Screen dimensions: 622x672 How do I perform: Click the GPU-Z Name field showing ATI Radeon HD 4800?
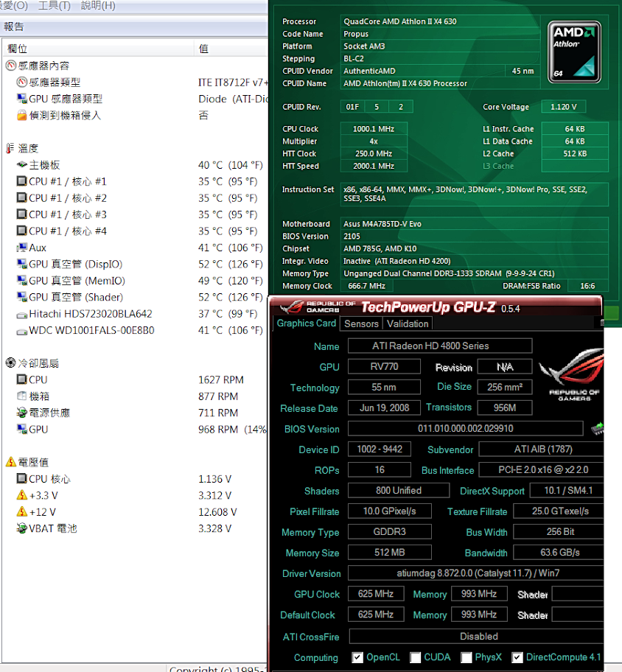coord(440,346)
